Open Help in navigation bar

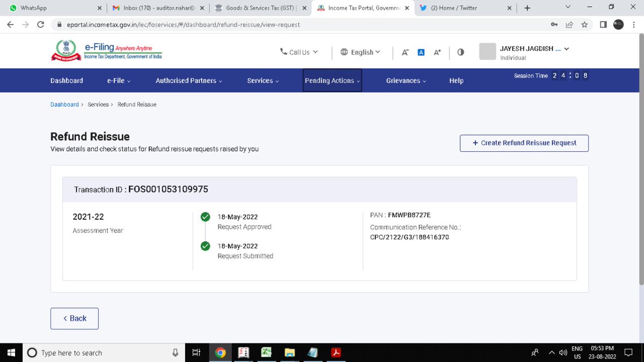point(456,80)
